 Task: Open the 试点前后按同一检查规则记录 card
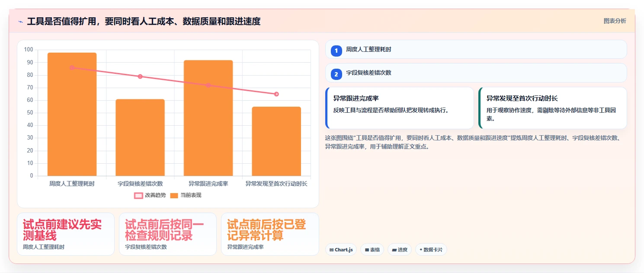point(168,234)
